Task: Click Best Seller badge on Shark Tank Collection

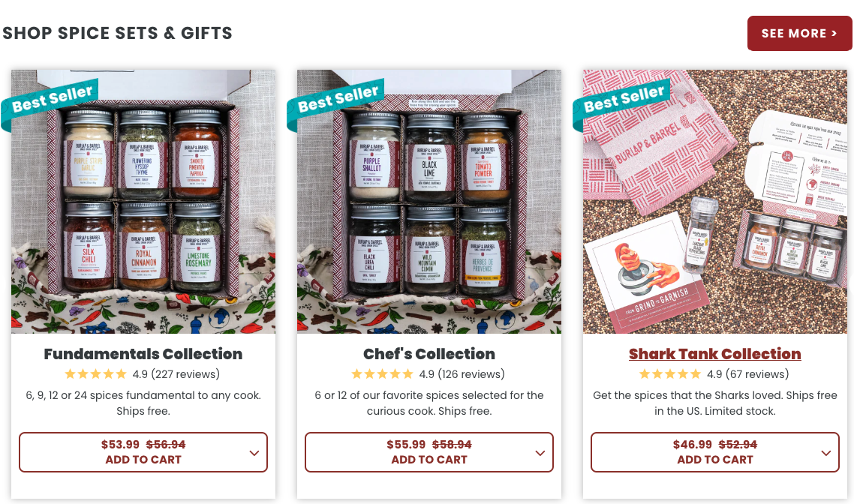Action: tap(624, 100)
